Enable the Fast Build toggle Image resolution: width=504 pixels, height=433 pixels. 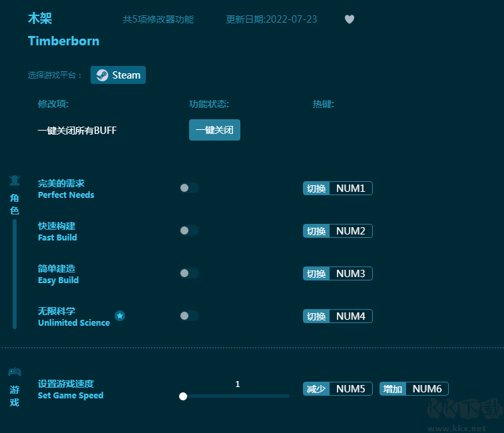click(189, 230)
